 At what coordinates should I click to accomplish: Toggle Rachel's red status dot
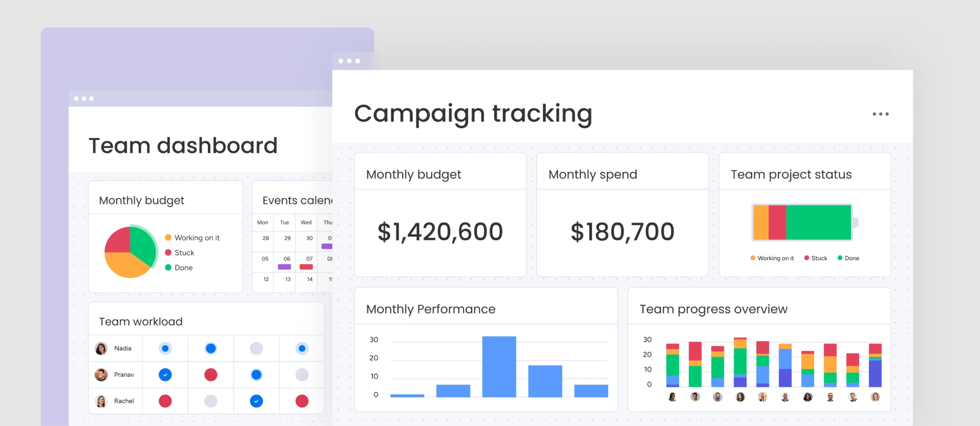click(x=165, y=401)
